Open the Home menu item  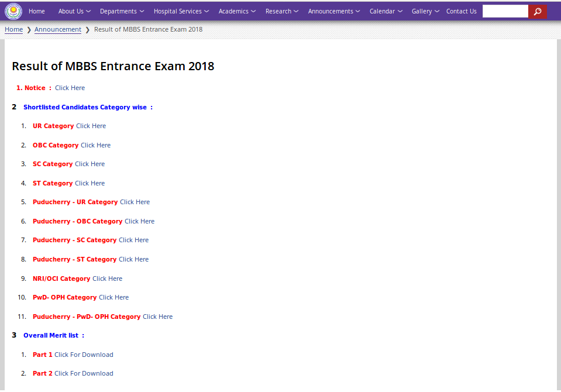tap(37, 12)
